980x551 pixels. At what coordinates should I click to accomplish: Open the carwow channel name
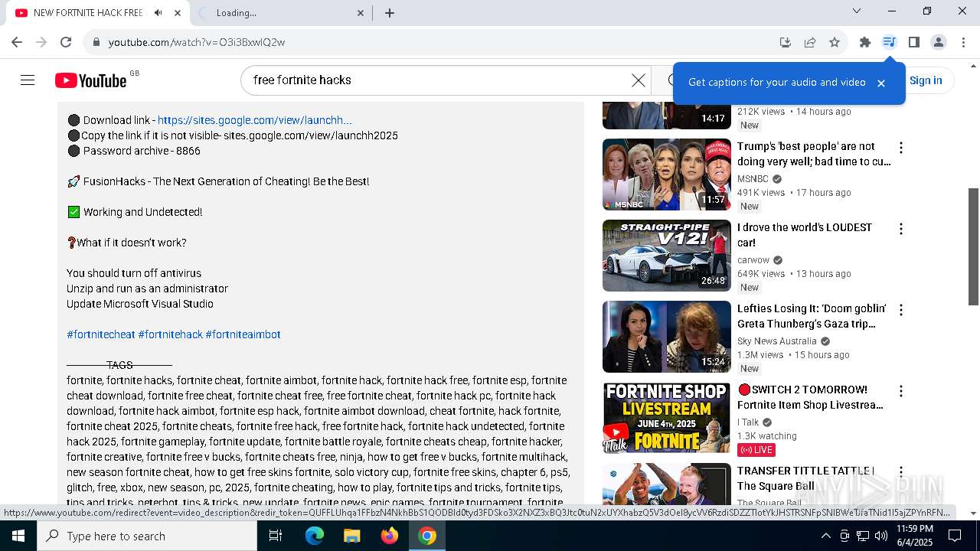pos(753,260)
